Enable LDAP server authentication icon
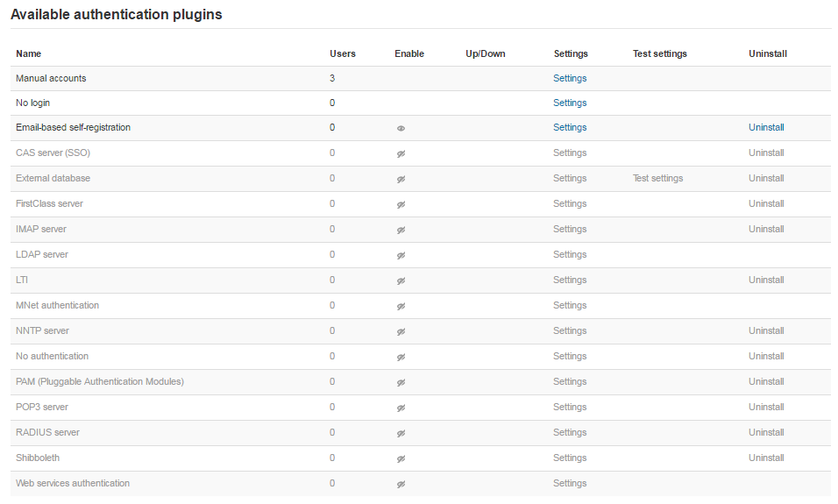This screenshot has width=838, height=504. (401, 255)
